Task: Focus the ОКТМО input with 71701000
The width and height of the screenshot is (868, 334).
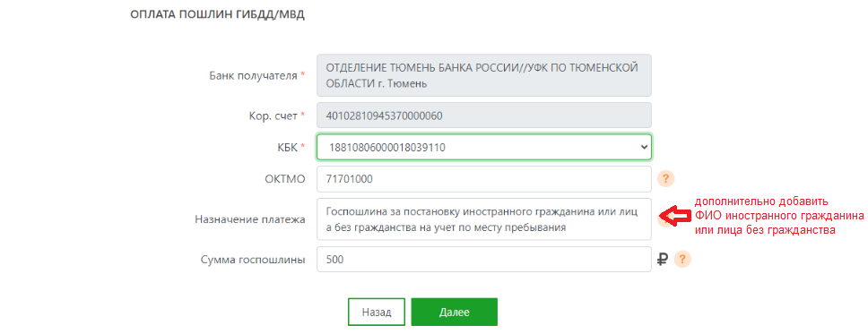Action: pos(484,179)
